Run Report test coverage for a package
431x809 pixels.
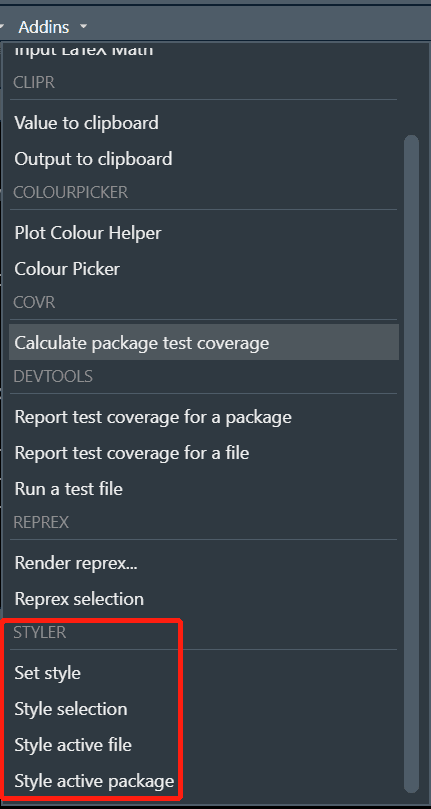(x=204, y=417)
